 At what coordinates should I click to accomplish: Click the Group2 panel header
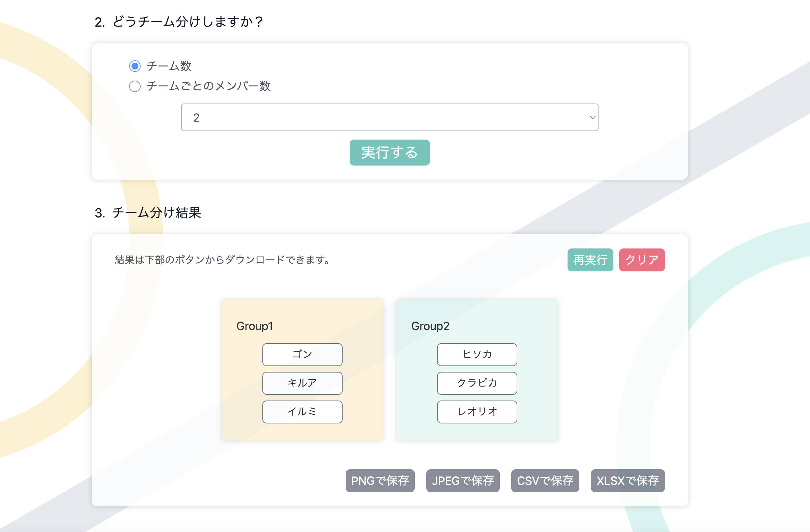pyautogui.click(x=431, y=326)
